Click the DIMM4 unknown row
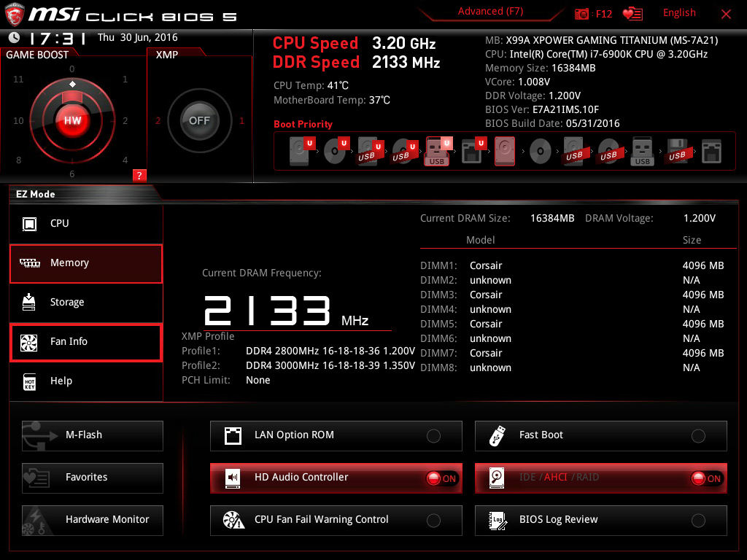Image resolution: width=747 pixels, height=560 pixels. tap(572, 309)
